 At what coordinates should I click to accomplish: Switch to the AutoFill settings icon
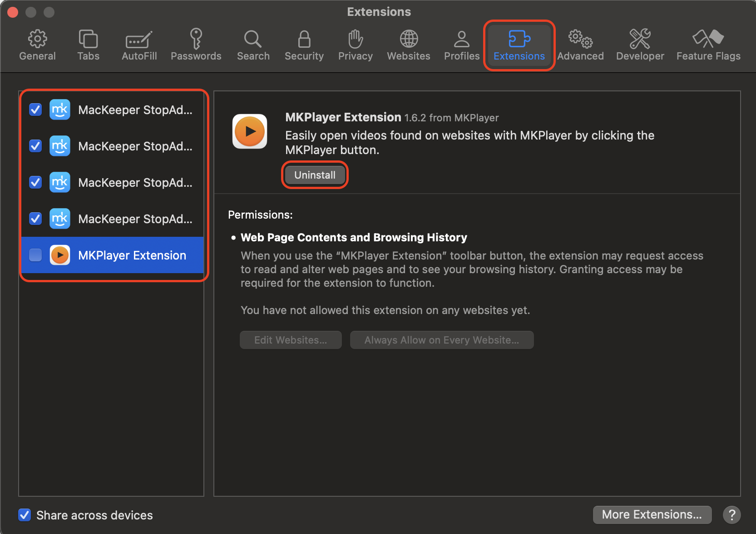(x=139, y=44)
